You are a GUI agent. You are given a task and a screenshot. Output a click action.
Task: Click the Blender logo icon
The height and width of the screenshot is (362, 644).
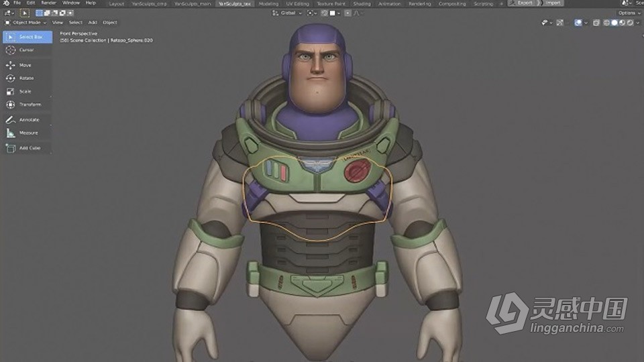pos(6,3)
